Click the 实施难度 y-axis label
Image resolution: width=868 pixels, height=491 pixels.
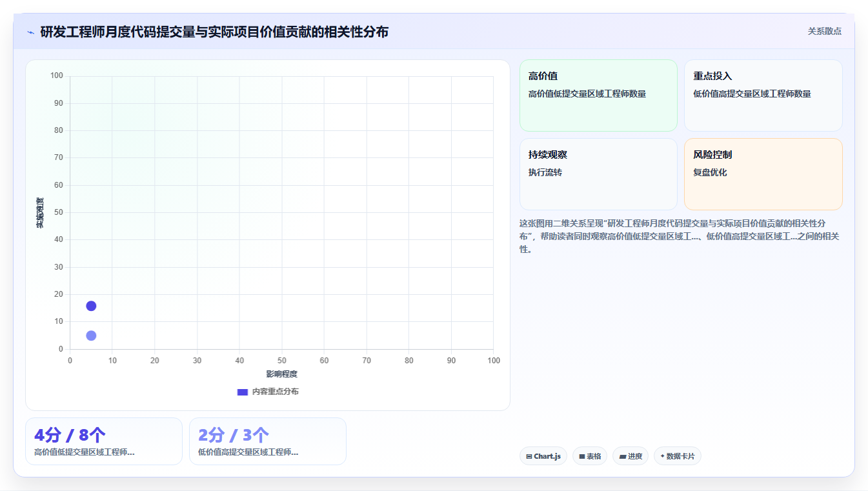40,213
